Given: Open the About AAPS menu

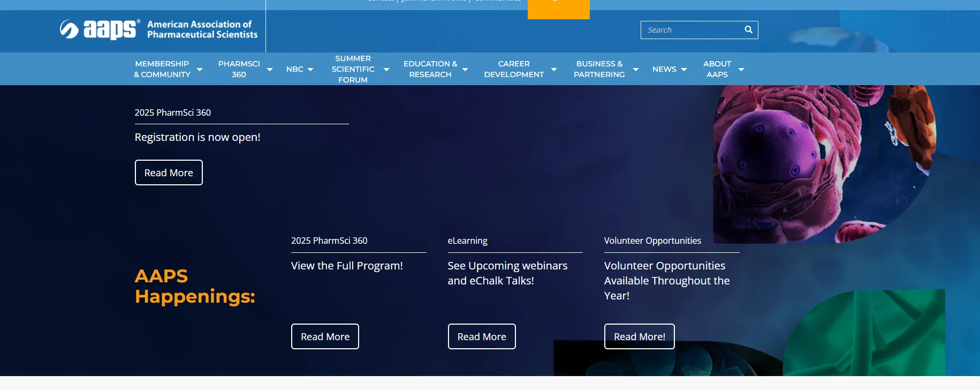Looking at the screenshot, I should (x=717, y=69).
